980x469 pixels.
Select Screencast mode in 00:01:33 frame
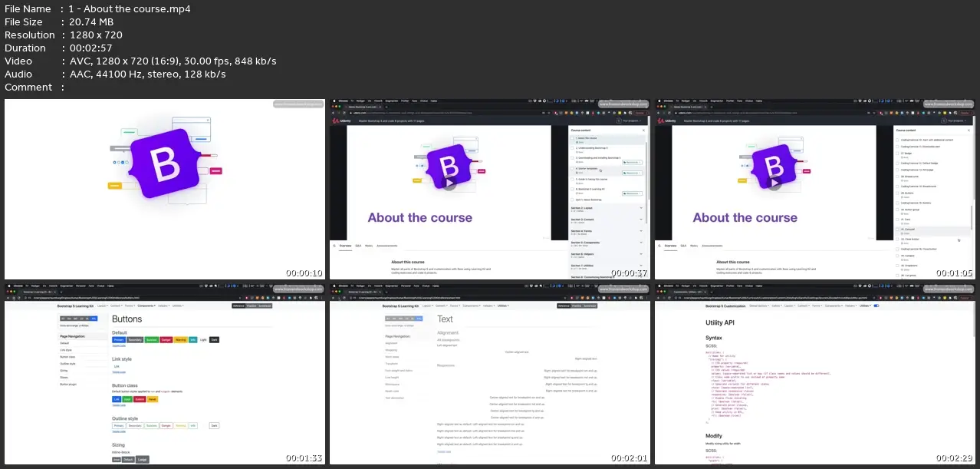coord(265,306)
